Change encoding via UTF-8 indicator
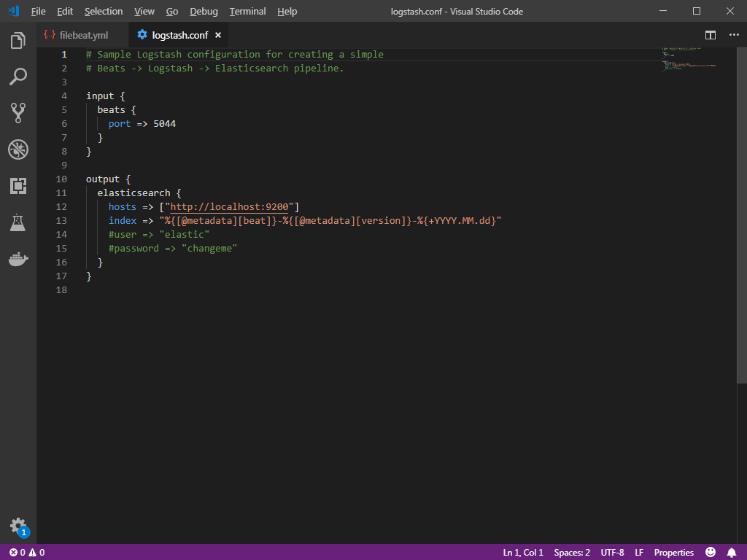Viewport: 747px width, 560px height. 612,553
